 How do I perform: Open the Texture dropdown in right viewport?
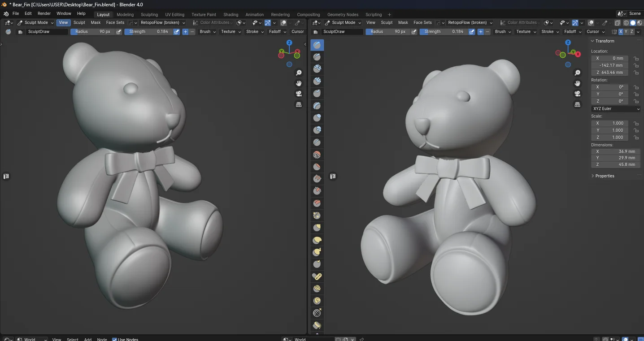pyautogui.click(x=526, y=32)
